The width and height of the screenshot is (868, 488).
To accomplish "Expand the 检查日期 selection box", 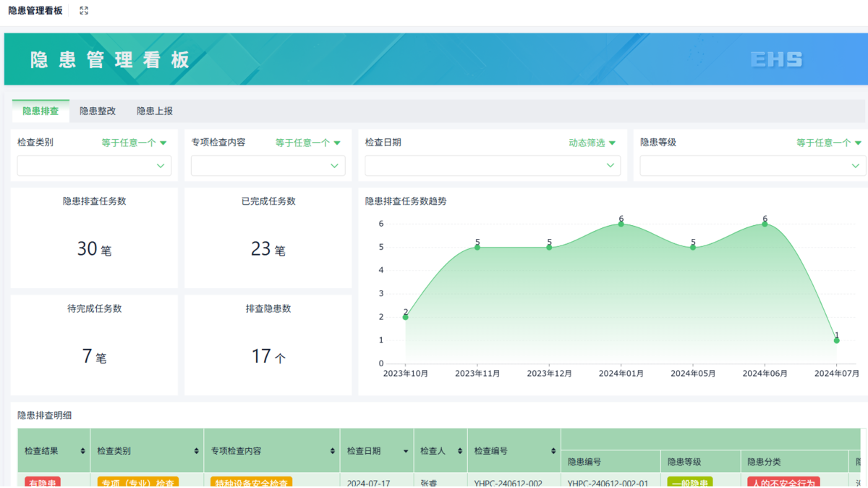I will click(493, 166).
